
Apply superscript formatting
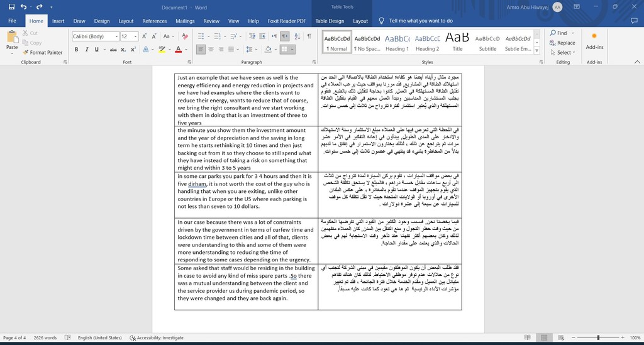point(133,50)
